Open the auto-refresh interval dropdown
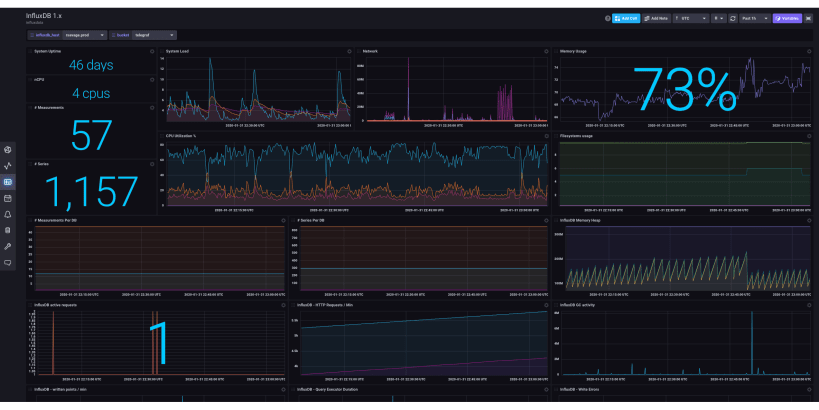819x410 pixels. click(x=718, y=18)
